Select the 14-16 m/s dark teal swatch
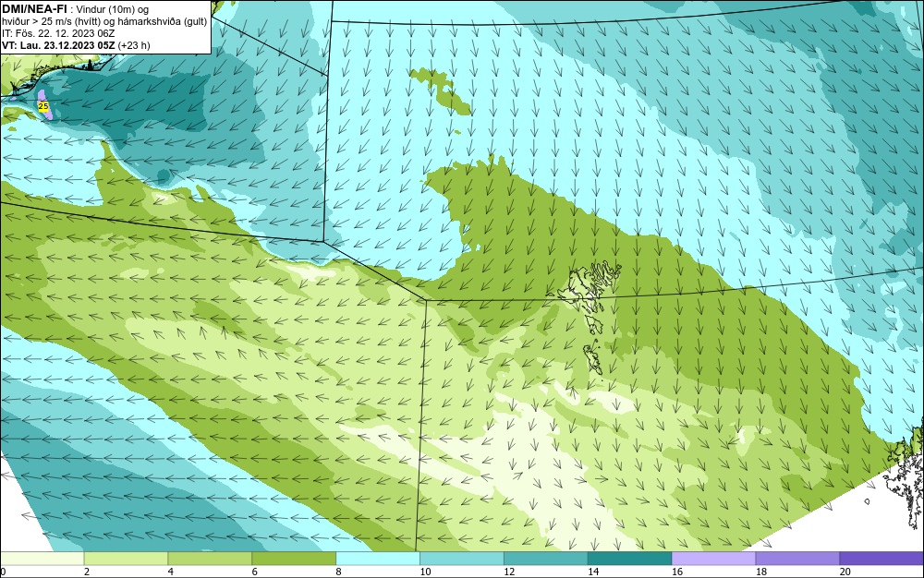 click(x=630, y=559)
